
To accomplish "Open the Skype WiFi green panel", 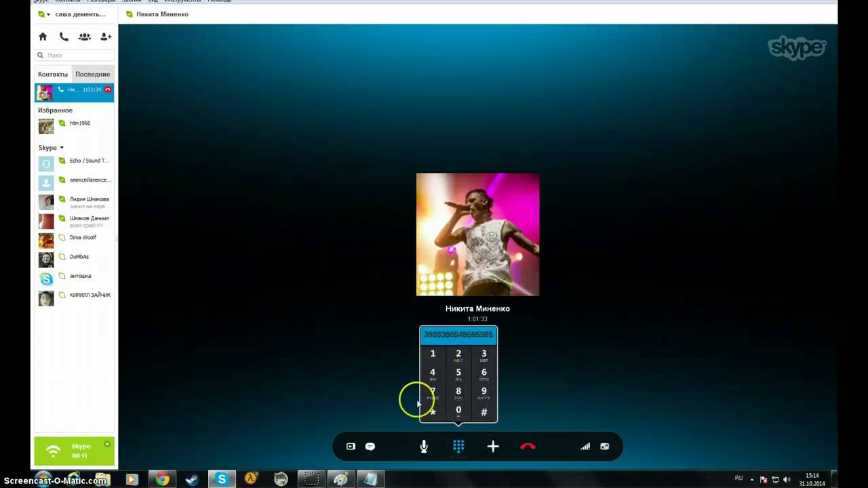I will pos(75,451).
